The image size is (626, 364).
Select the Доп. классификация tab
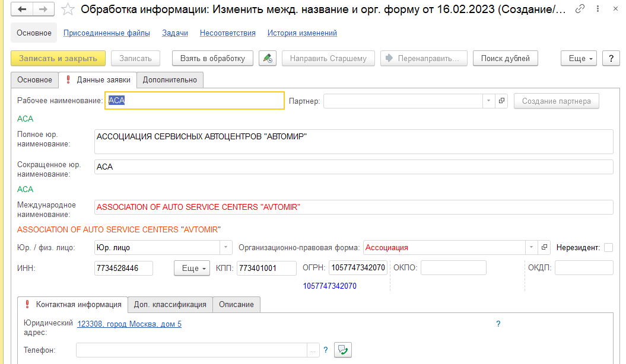pyautogui.click(x=170, y=305)
